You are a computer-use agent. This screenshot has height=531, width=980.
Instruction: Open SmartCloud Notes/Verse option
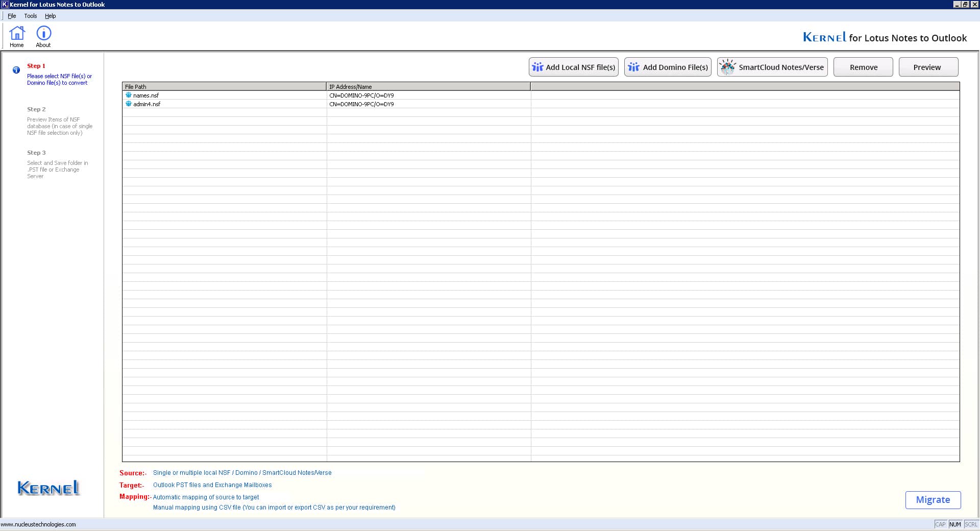[772, 67]
